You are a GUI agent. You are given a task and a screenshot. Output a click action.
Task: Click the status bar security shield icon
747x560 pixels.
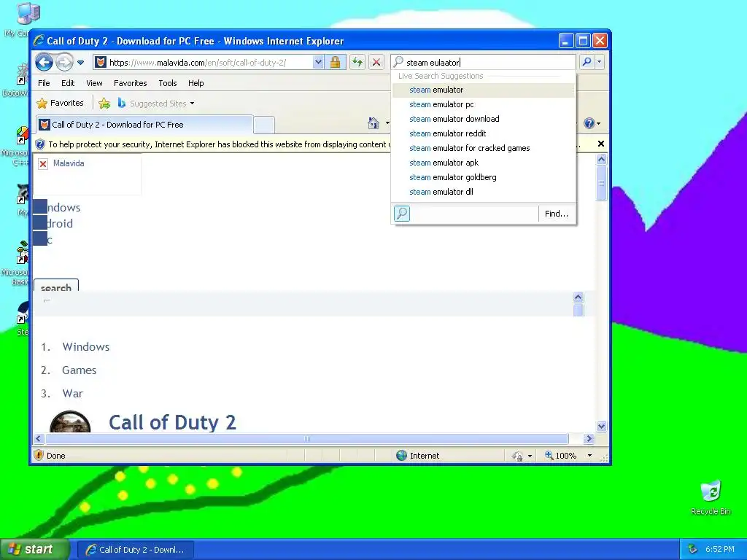(x=39, y=455)
